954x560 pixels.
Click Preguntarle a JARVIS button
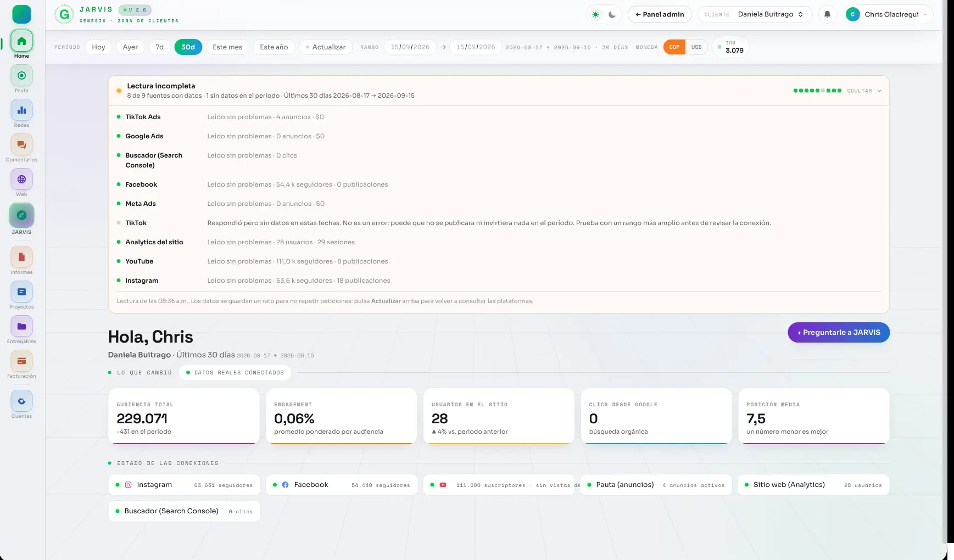(x=838, y=332)
